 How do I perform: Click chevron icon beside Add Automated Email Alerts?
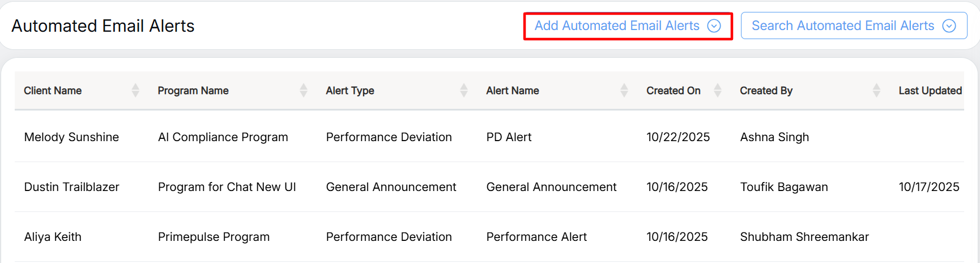(x=714, y=26)
